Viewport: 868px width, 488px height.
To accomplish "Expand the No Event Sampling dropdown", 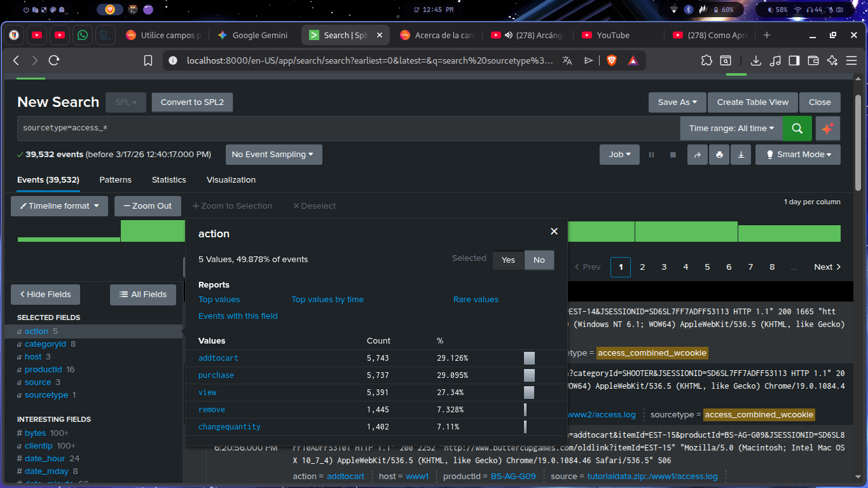I will click(x=273, y=155).
